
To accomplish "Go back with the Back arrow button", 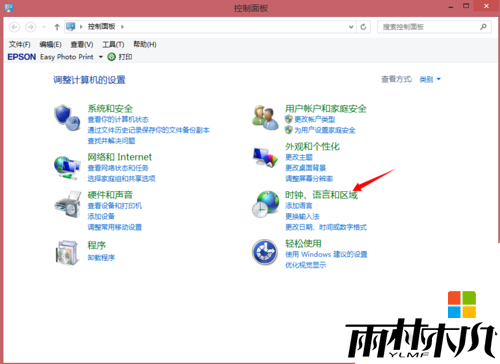I will coord(14,27).
